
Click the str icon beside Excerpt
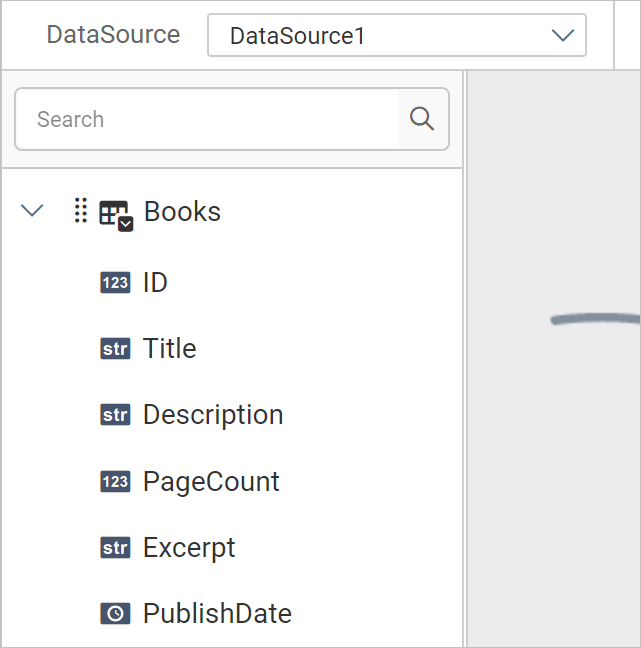click(x=115, y=548)
